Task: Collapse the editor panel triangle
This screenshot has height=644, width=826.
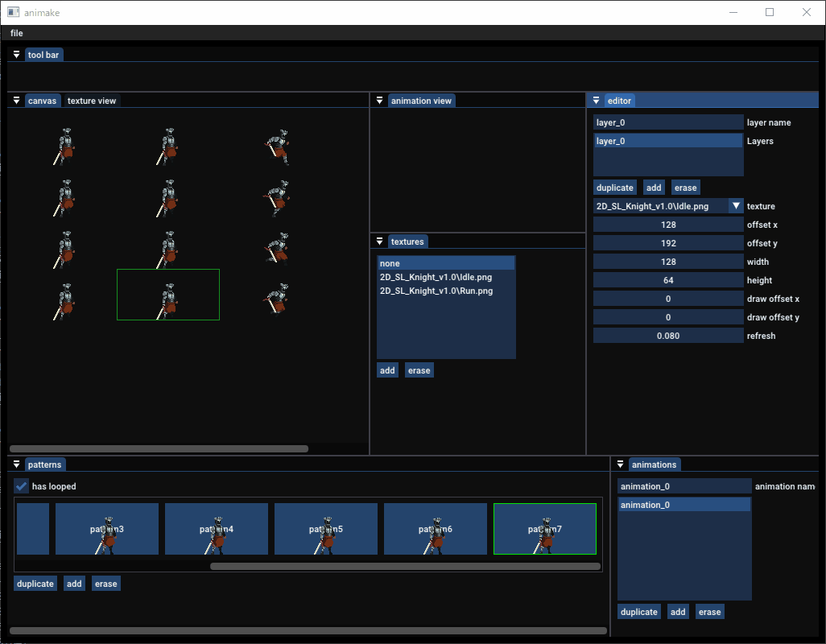Action: point(596,101)
